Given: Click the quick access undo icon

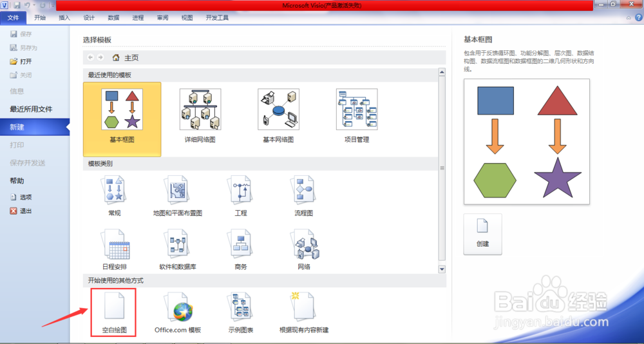Looking at the screenshot, I should pos(26,5).
